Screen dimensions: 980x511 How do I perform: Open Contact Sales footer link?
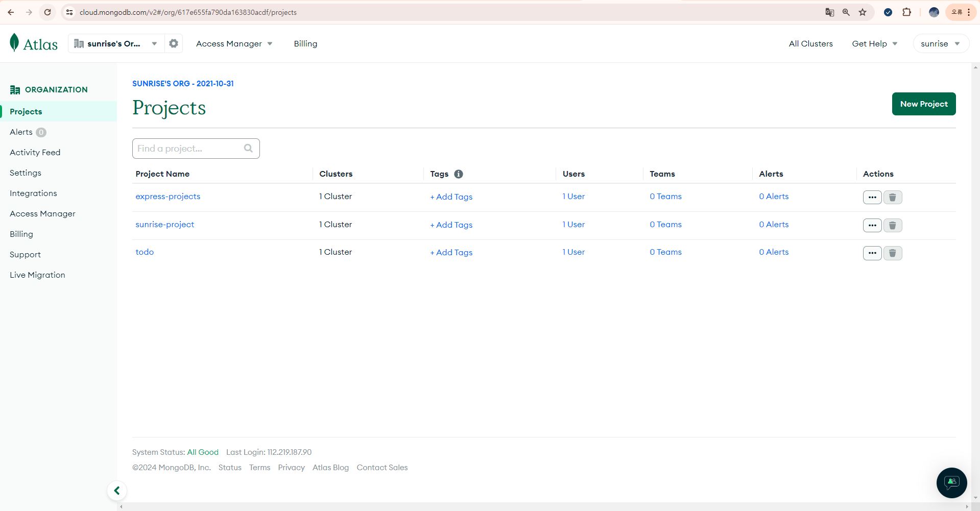tap(382, 468)
